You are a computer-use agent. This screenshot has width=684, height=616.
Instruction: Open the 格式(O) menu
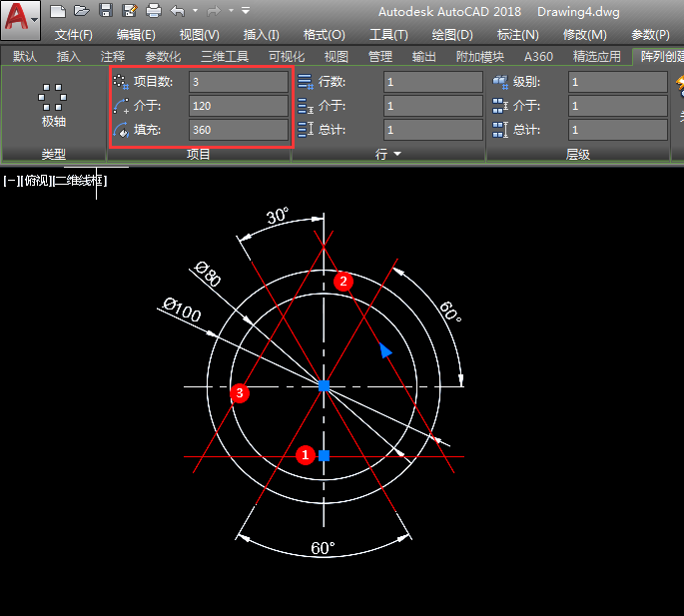[x=323, y=34]
